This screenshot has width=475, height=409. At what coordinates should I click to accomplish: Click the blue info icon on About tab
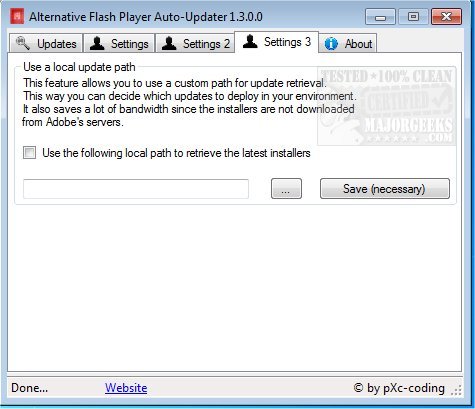point(331,44)
